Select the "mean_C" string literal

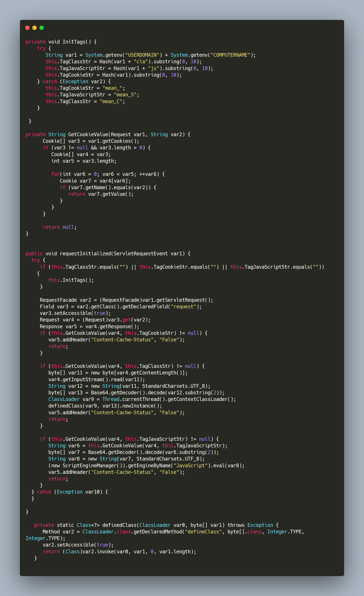point(111,101)
